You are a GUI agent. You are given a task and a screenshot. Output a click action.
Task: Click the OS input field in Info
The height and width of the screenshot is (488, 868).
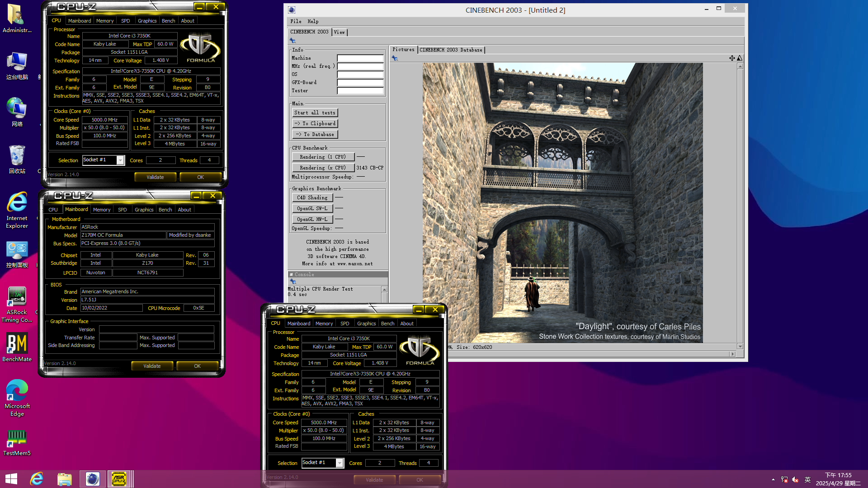coord(360,75)
